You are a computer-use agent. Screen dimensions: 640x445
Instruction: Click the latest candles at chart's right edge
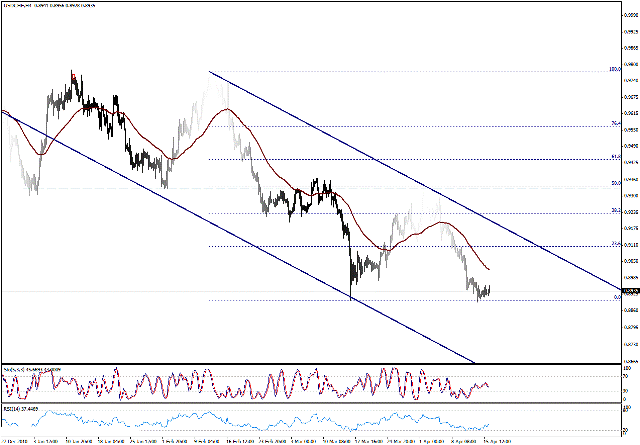pyautogui.click(x=484, y=292)
